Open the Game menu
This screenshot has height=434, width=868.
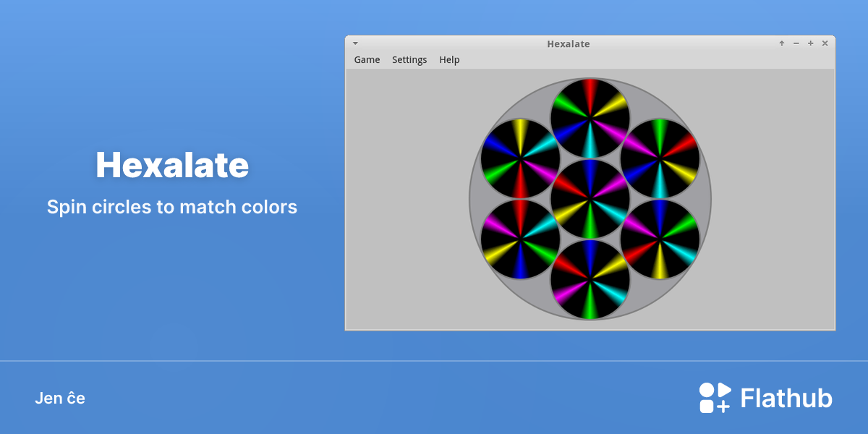tap(367, 60)
